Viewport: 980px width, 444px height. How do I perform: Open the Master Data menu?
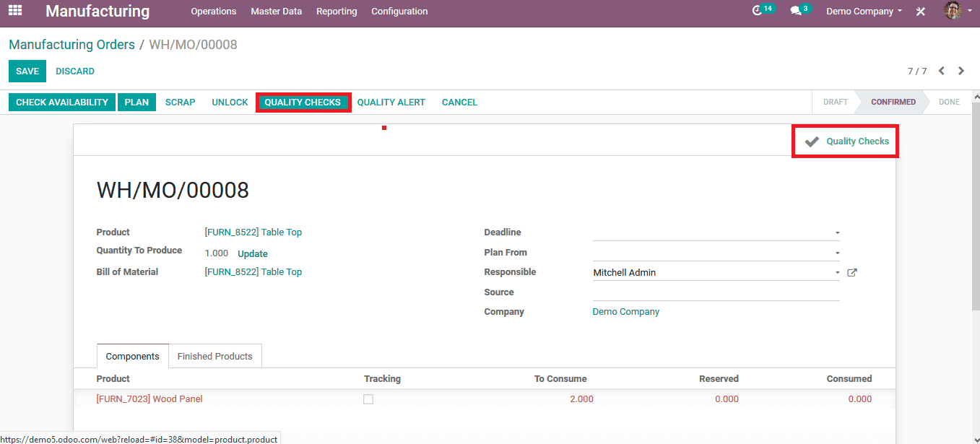coord(277,12)
